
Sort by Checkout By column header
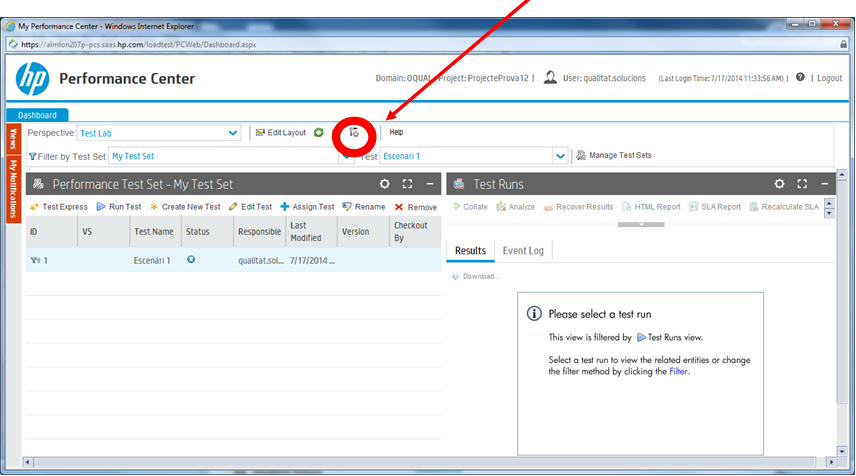coord(415,232)
